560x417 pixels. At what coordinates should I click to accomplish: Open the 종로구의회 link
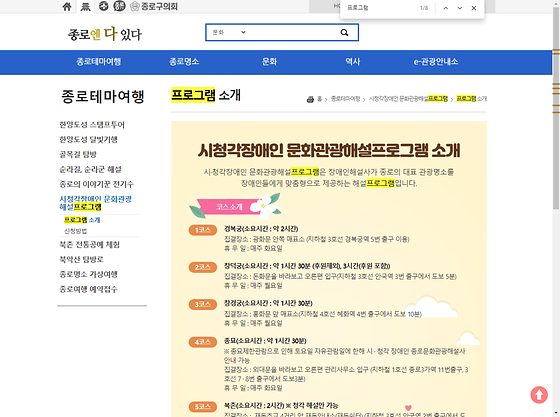point(154,6)
